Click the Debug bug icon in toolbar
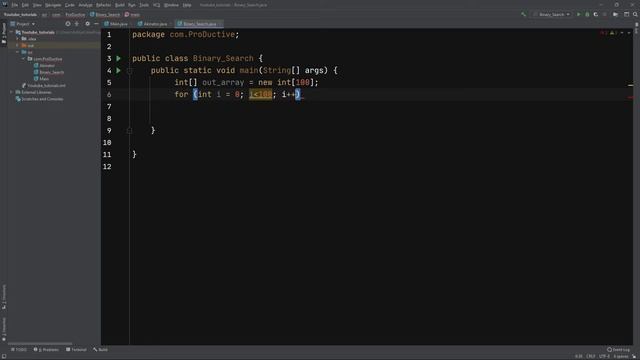 pyautogui.click(x=587, y=14)
